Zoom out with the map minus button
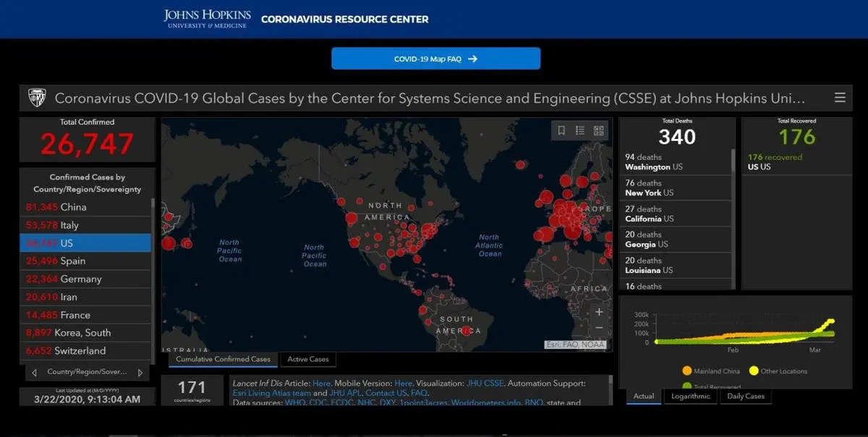The height and width of the screenshot is (437, 868). (x=599, y=328)
